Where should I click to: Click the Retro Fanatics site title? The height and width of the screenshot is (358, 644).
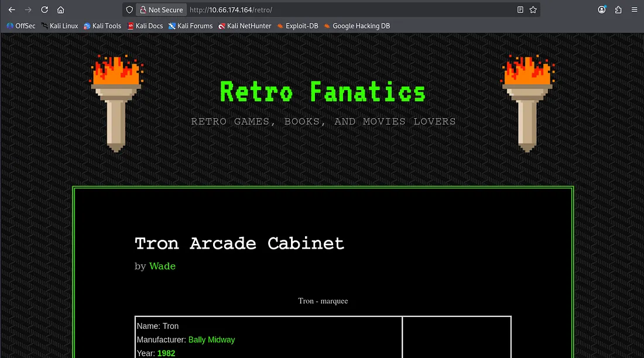click(323, 92)
